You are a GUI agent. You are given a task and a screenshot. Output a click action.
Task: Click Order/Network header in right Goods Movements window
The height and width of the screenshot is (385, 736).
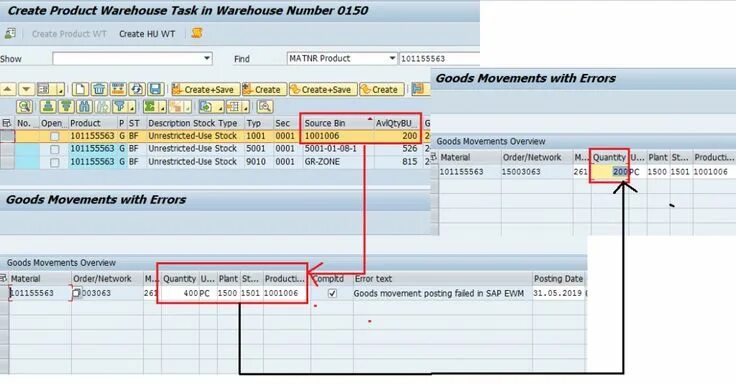(536, 157)
